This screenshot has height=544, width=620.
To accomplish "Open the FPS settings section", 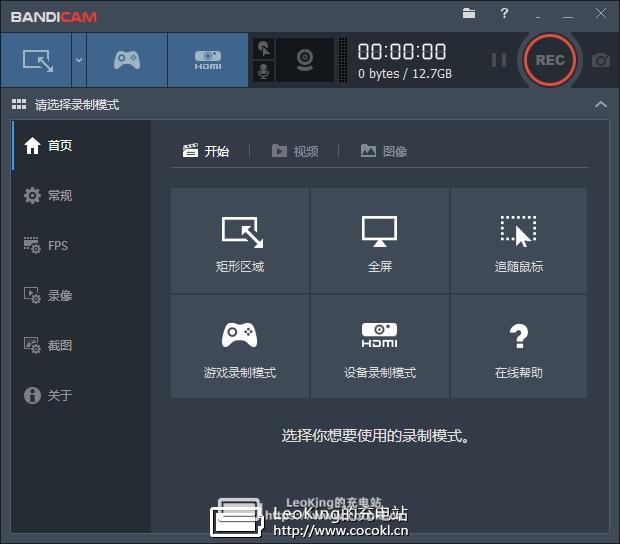I will (x=81, y=246).
